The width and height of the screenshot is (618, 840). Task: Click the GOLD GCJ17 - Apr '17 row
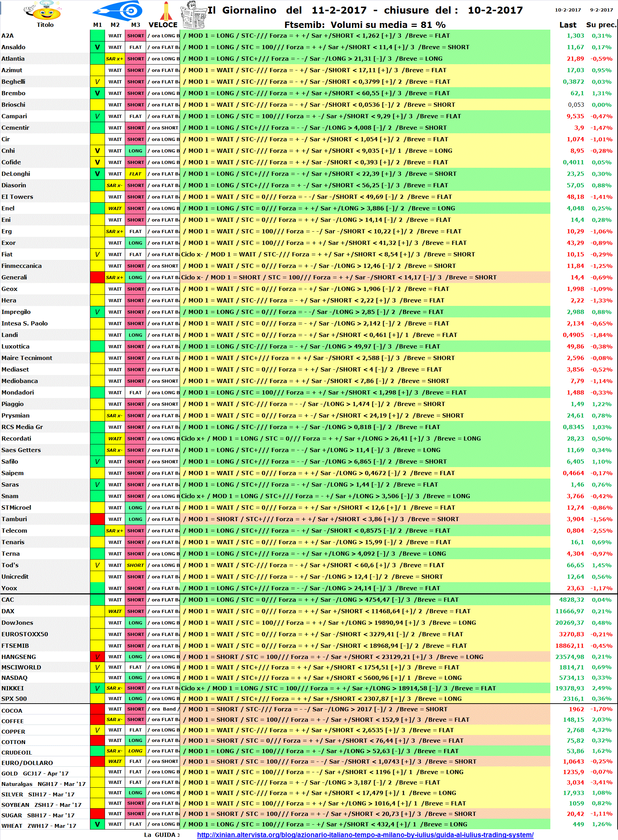[35, 773]
